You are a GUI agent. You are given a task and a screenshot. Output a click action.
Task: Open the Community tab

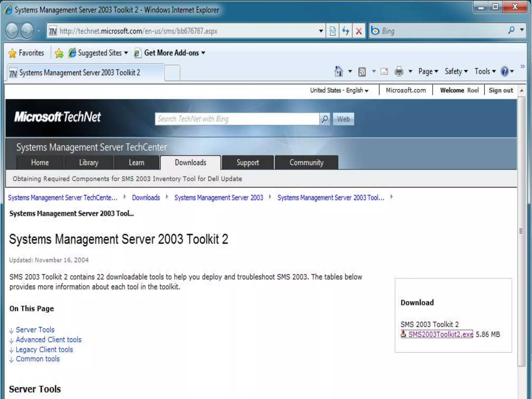[307, 163]
